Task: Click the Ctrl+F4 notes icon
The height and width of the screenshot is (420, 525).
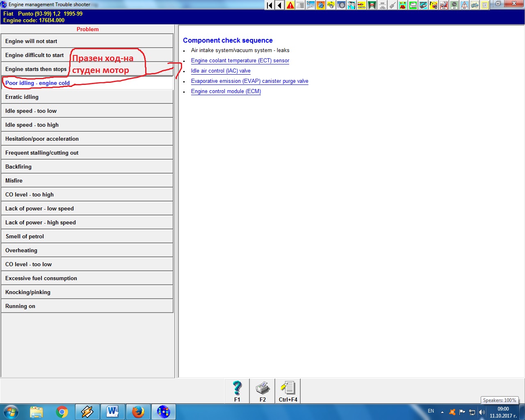Action: pyautogui.click(x=288, y=391)
